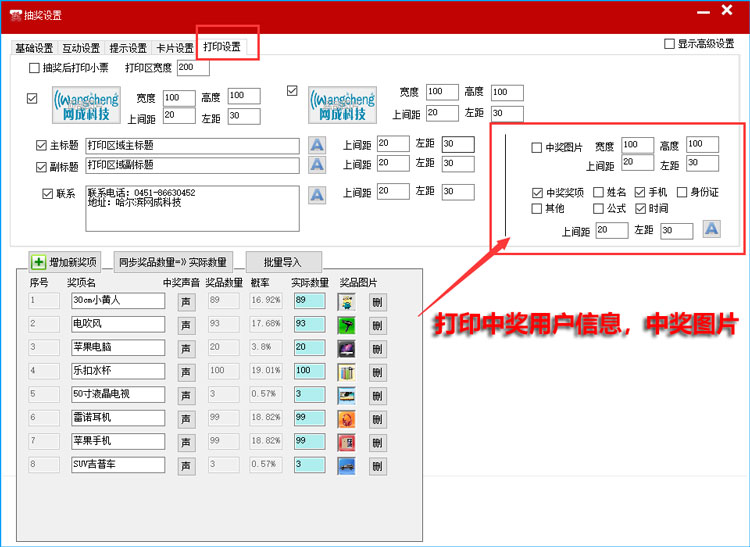750x547 pixels.
Task: Click font style icon beside 主标题 field
Action: (316, 145)
